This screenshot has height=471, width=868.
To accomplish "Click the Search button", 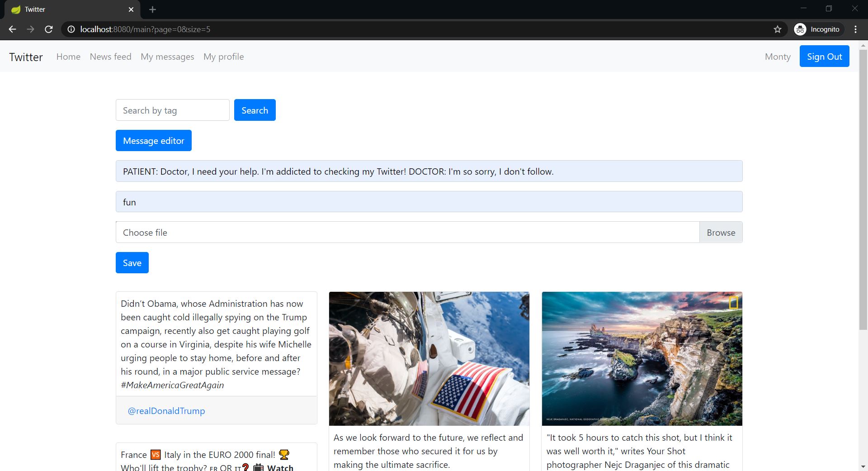I will click(x=255, y=110).
